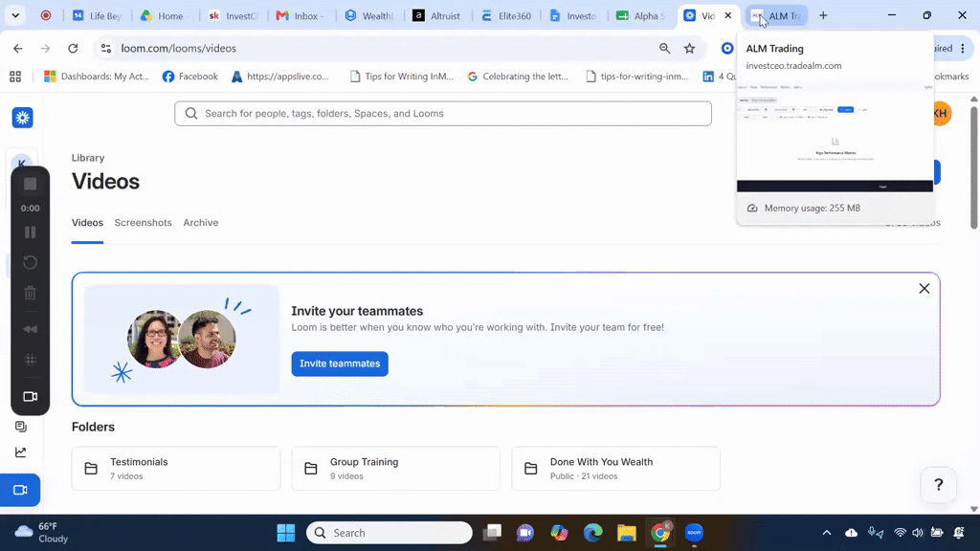Screen dimensions: 980x551
Task: Open the Facebook bookmark
Action: [x=190, y=77]
